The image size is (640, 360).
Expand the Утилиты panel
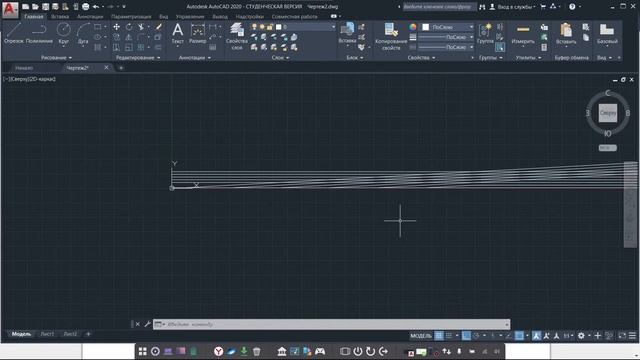(x=528, y=58)
